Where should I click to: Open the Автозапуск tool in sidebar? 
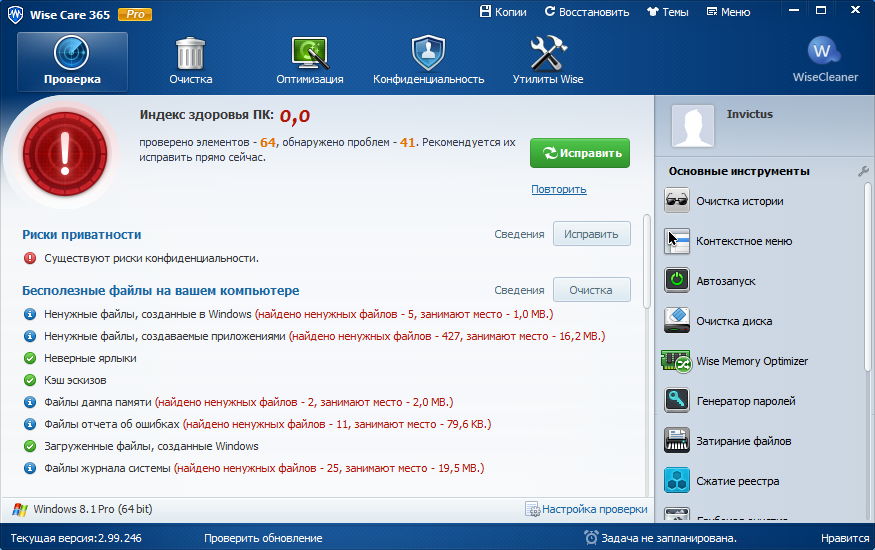pyautogui.click(x=677, y=281)
